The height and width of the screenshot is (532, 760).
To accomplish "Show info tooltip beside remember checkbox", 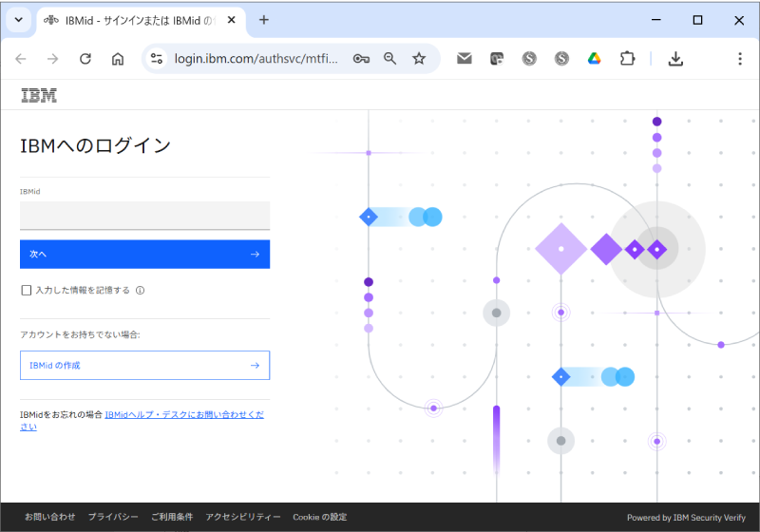I will click(140, 291).
